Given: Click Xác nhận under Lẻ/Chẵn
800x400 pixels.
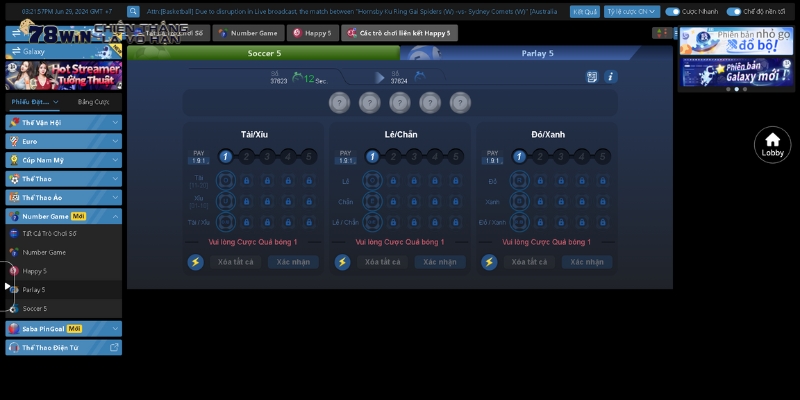Looking at the screenshot, I should 440,262.
